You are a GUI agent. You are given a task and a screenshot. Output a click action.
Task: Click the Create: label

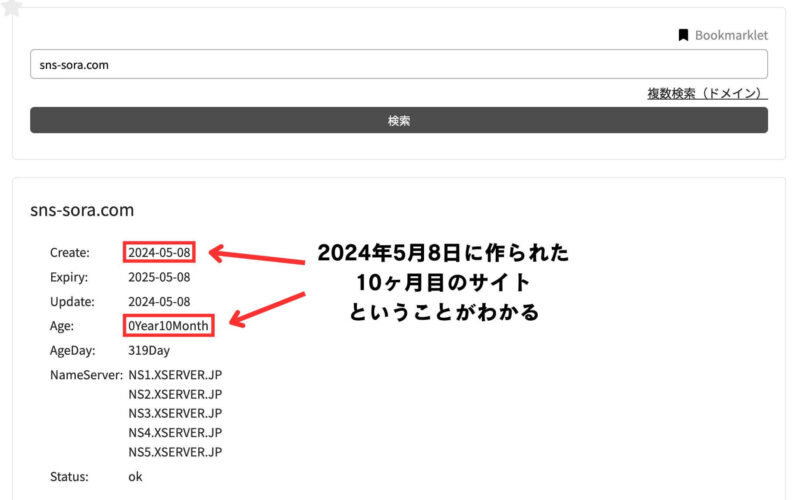pos(69,253)
